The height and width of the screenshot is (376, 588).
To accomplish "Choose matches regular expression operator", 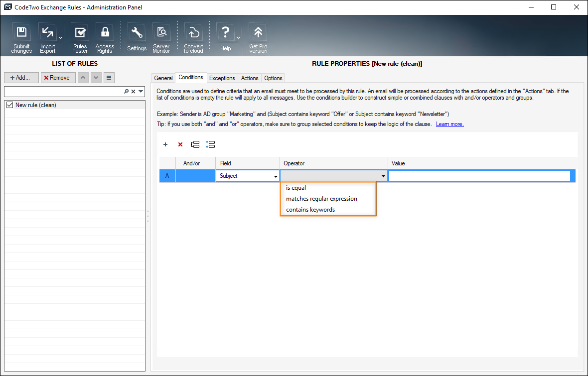I will (328, 199).
